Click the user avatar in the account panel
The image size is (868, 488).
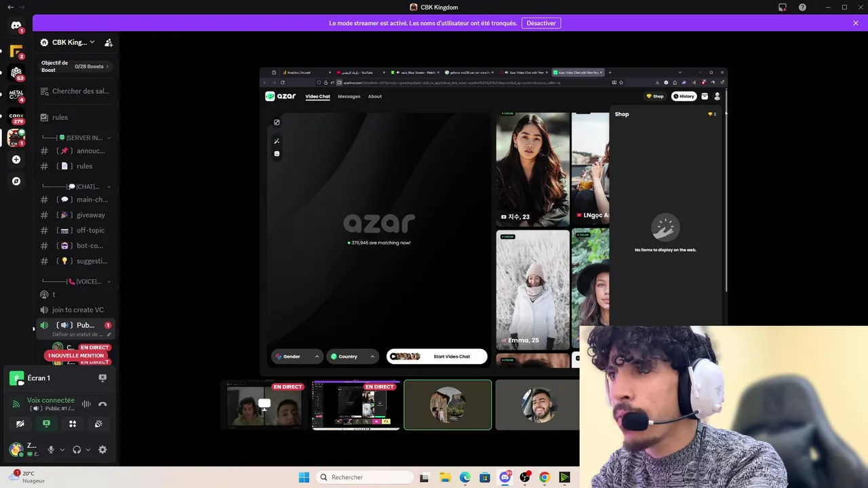pyautogui.click(x=15, y=449)
